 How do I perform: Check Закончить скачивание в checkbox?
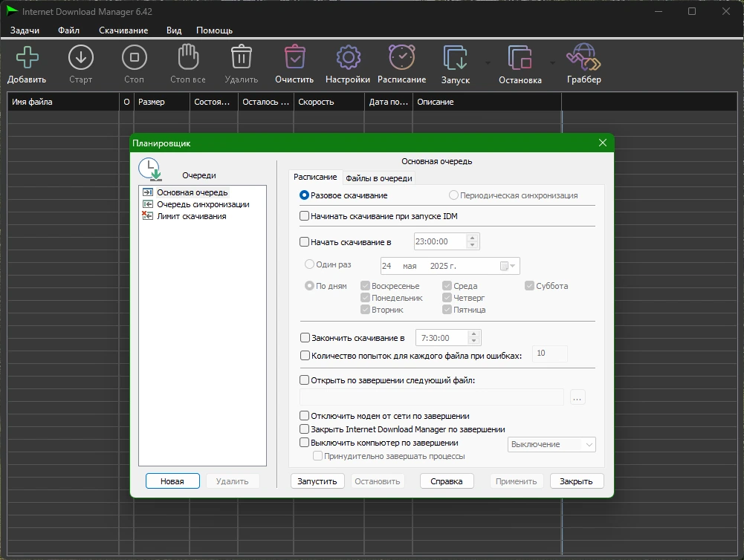[305, 338]
